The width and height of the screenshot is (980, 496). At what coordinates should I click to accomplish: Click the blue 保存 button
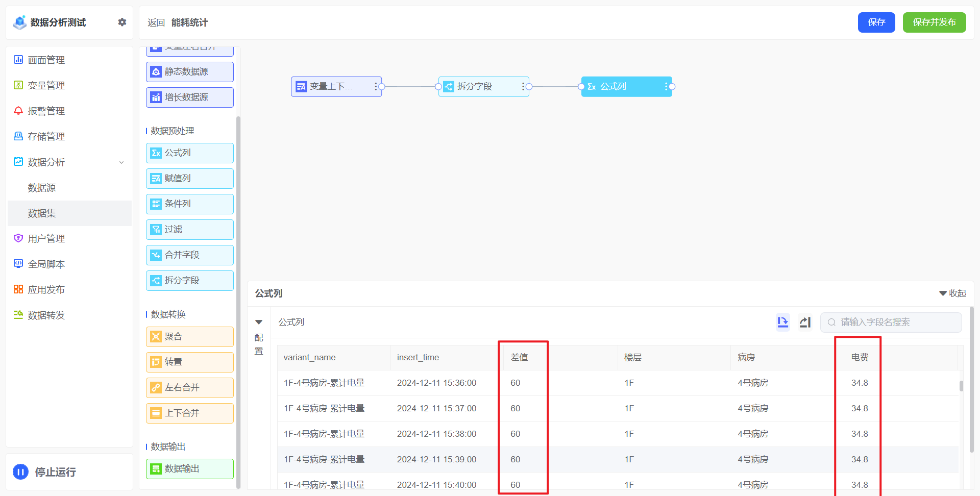[x=876, y=22]
